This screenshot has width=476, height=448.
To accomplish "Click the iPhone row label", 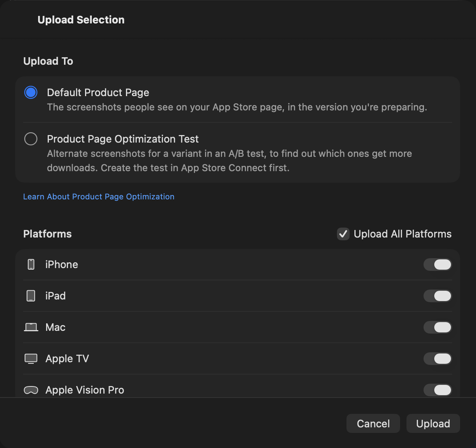I will coord(62,264).
